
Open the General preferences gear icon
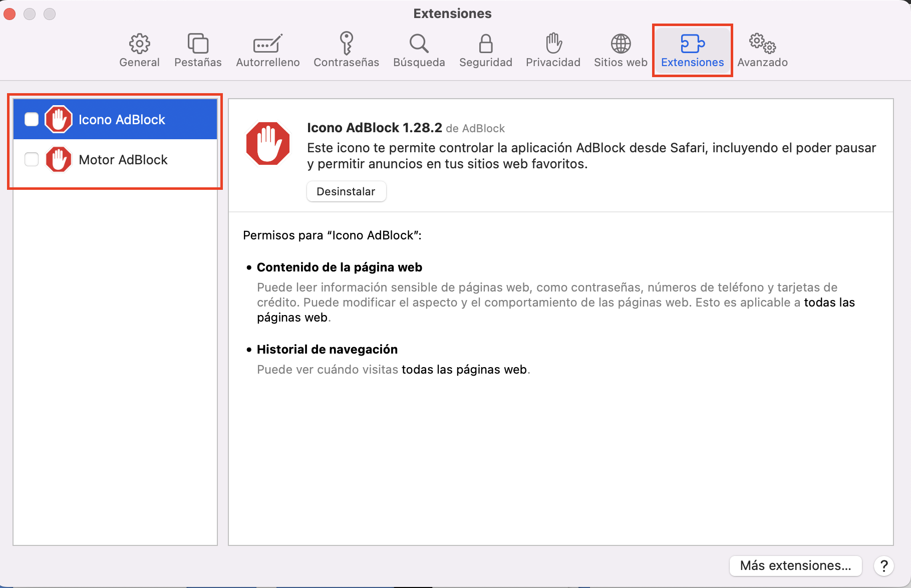139,44
